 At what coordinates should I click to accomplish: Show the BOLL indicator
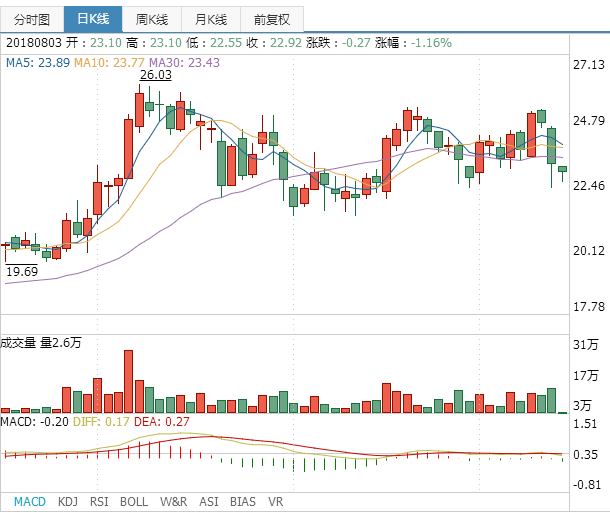click(134, 502)
